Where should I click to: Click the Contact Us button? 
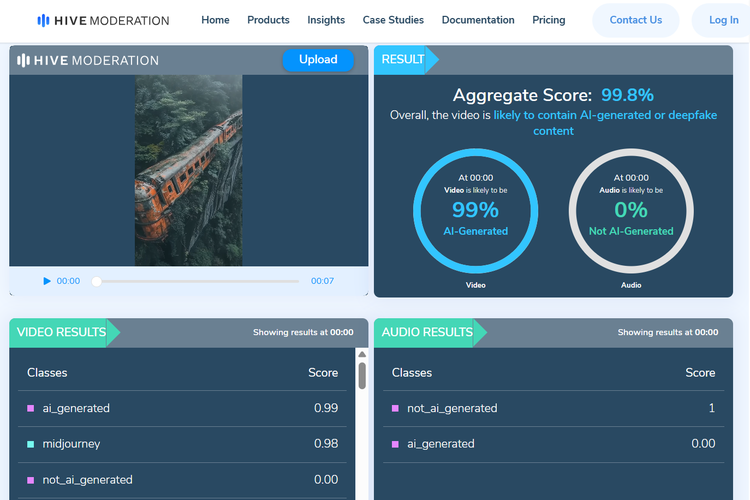636,20
